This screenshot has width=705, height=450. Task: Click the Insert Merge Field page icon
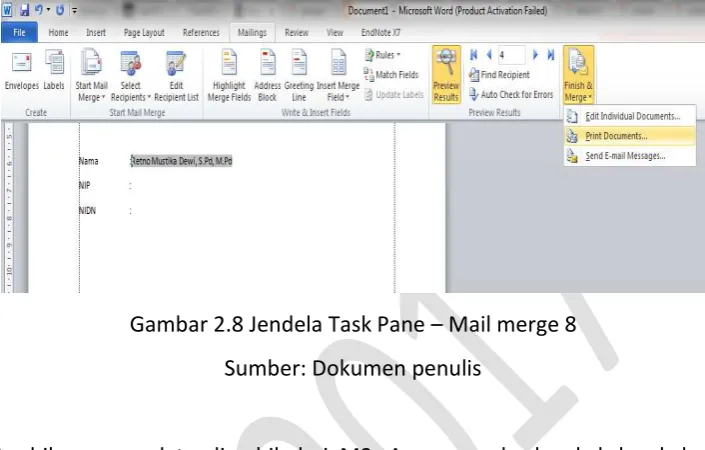click(x=338, y=63)
